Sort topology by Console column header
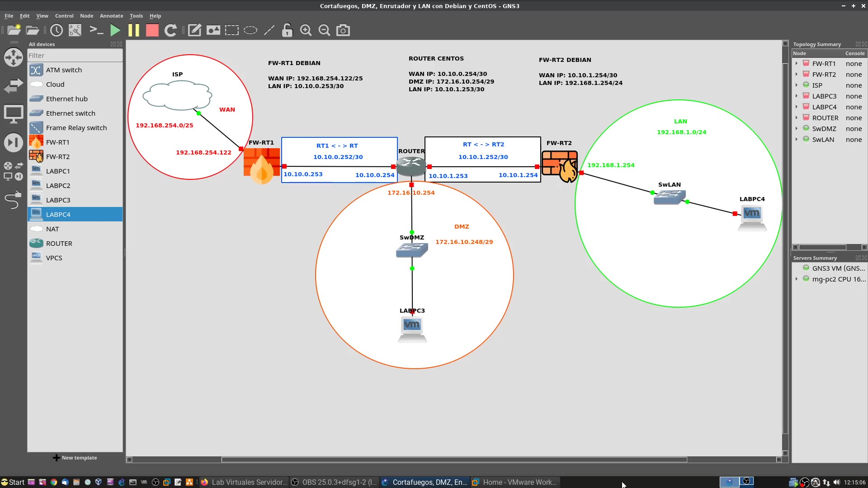Image resolution: width=868 pixels, height=488 pixels. click(855, 53)
